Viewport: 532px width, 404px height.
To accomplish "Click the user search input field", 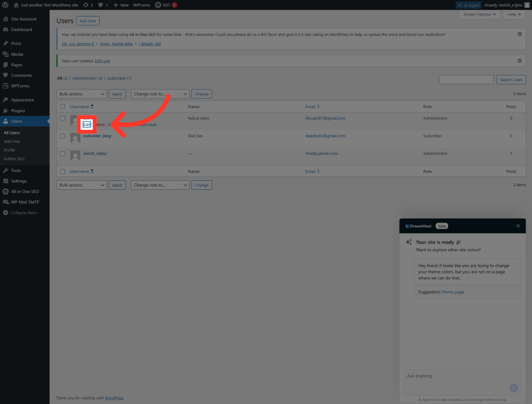I will click(466, 80).
